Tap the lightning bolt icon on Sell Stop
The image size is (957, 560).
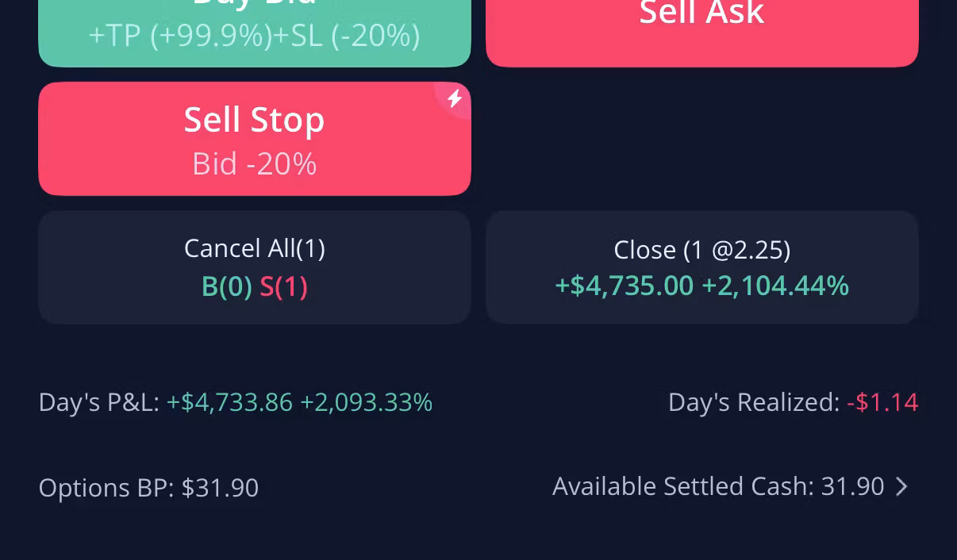[455, 98]
